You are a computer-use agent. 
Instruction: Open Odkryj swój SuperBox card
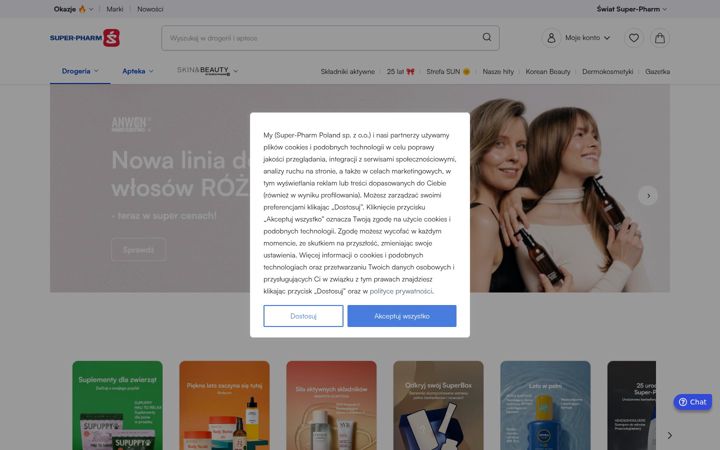[x=439, y=405]
